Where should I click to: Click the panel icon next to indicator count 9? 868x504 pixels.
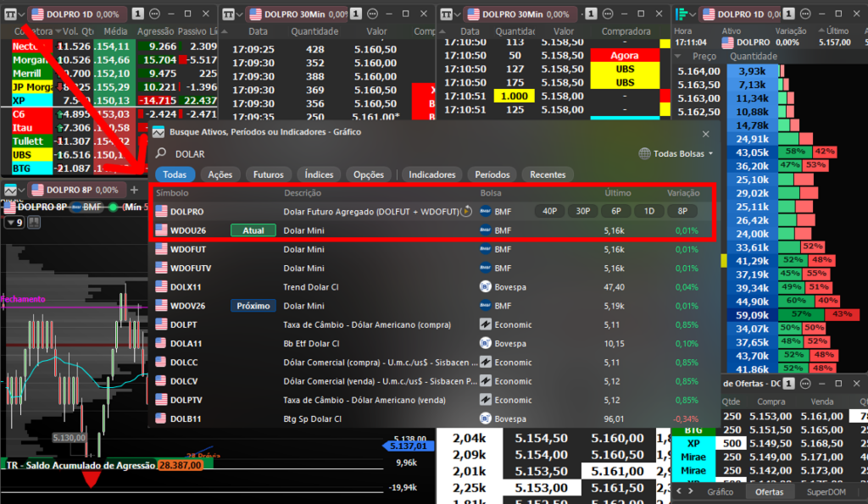click(x=34, y=223)
